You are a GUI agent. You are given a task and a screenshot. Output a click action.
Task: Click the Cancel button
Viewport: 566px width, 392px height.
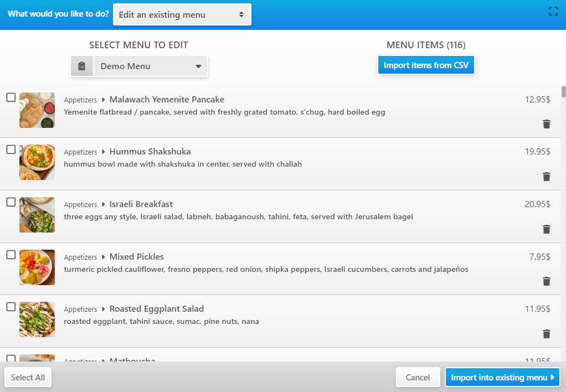(x=418, y=378)
